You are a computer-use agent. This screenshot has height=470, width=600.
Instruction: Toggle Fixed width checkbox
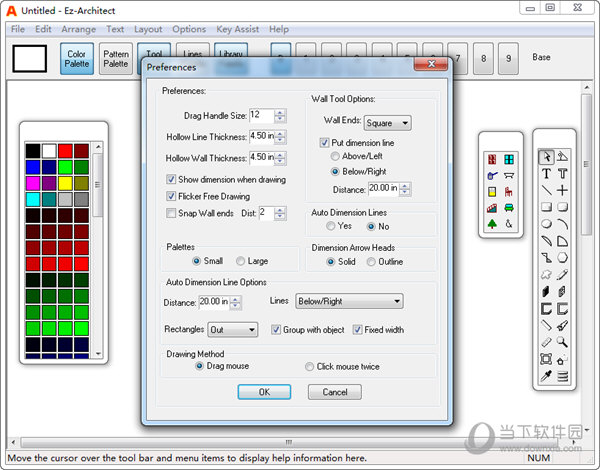[x=357, y=330]
